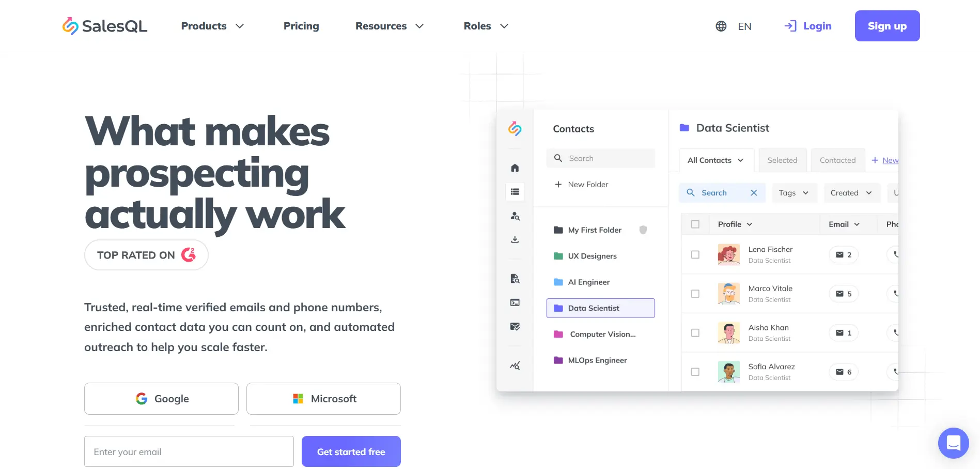Click the G2 logo badge
980x469 pixels.
189,254
